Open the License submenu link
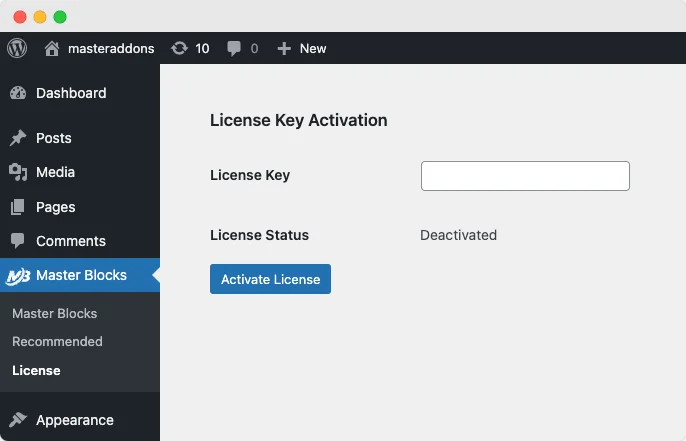The height and width of the screenshot is (441, 686). pos(36,371)
